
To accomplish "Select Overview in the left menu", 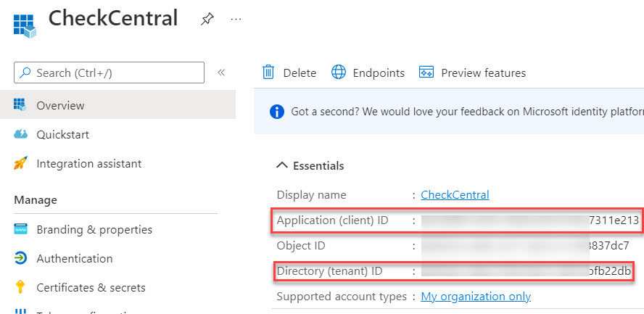I will pyautogui.click(x=60, y=105).
